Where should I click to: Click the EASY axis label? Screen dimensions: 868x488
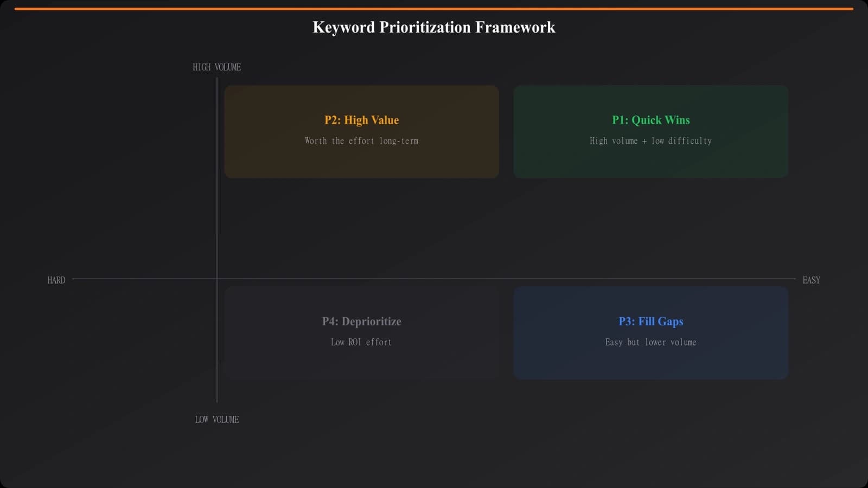coord(811,280)
